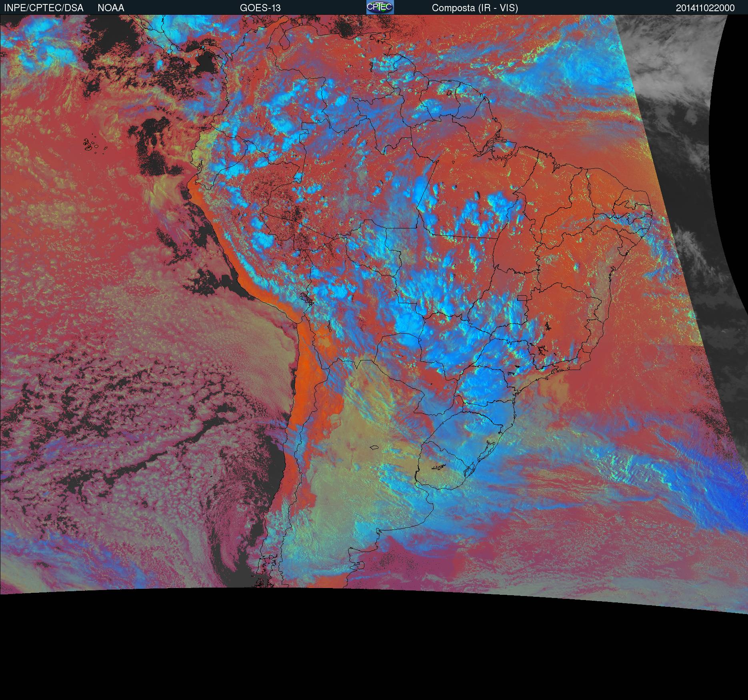Viewport: 748px width, 700px height.
Task: Select the 201411022000 timestamp
Action: coord(705,8)
